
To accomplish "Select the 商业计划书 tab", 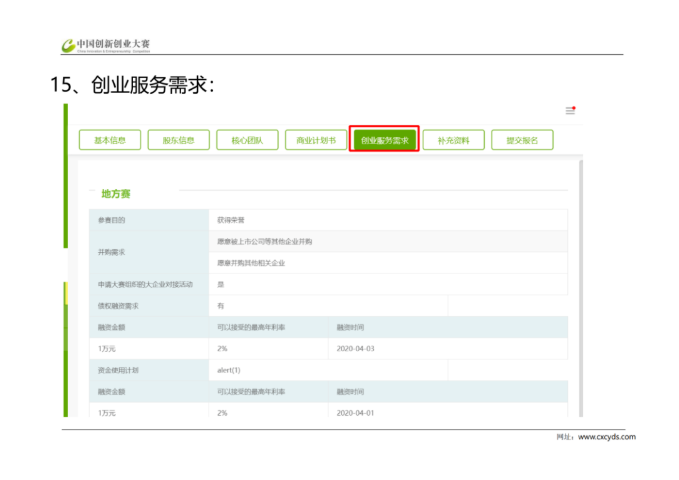I will pos(316,140).
